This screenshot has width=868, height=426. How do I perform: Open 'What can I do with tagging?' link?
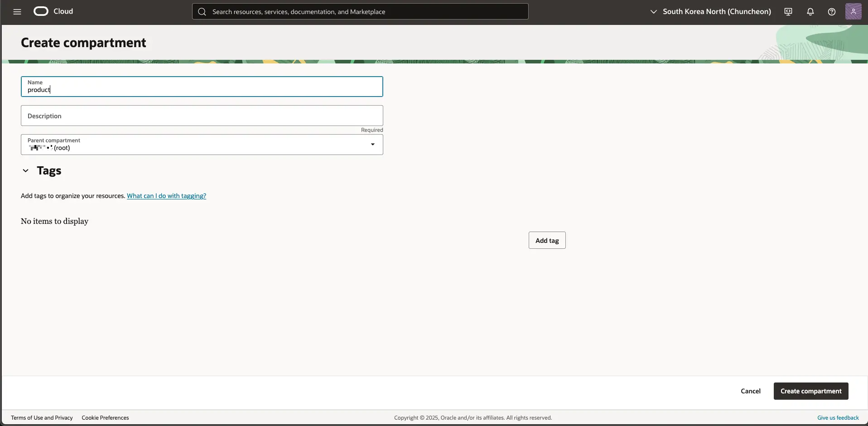pyautogui.click(x=166, y=196)
